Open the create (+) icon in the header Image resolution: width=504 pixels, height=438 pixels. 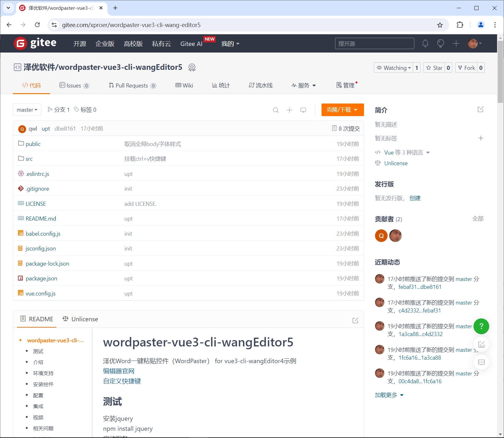(x=456, y=43)
